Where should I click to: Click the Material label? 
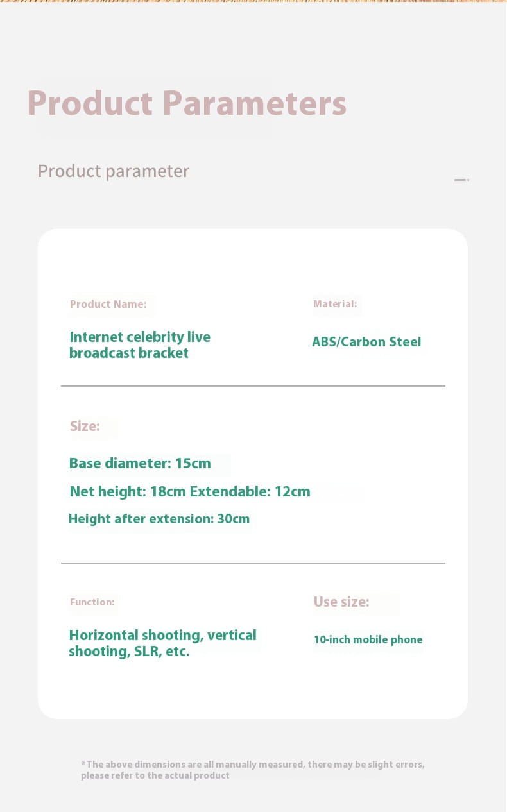click(335, 304)
